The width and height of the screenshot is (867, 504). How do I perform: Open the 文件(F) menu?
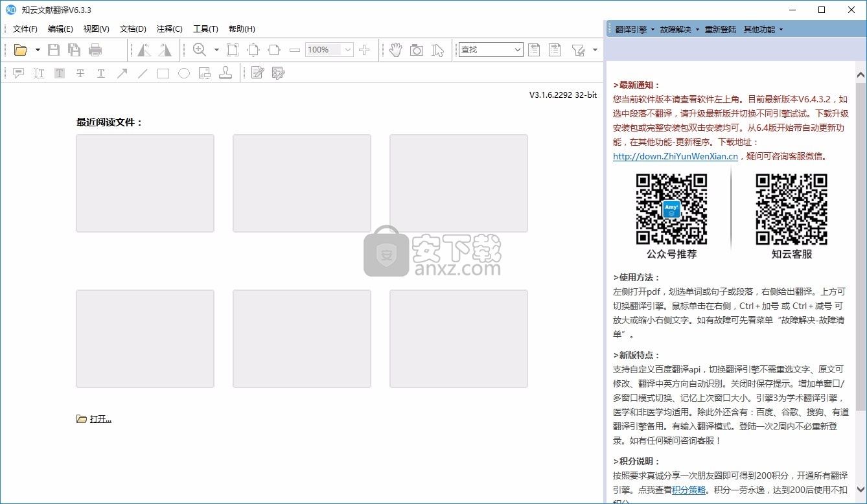tap(25, 29)
